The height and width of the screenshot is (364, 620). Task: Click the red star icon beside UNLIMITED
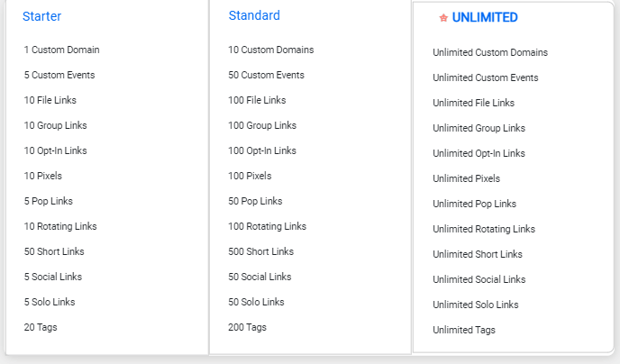coord(443,18)
